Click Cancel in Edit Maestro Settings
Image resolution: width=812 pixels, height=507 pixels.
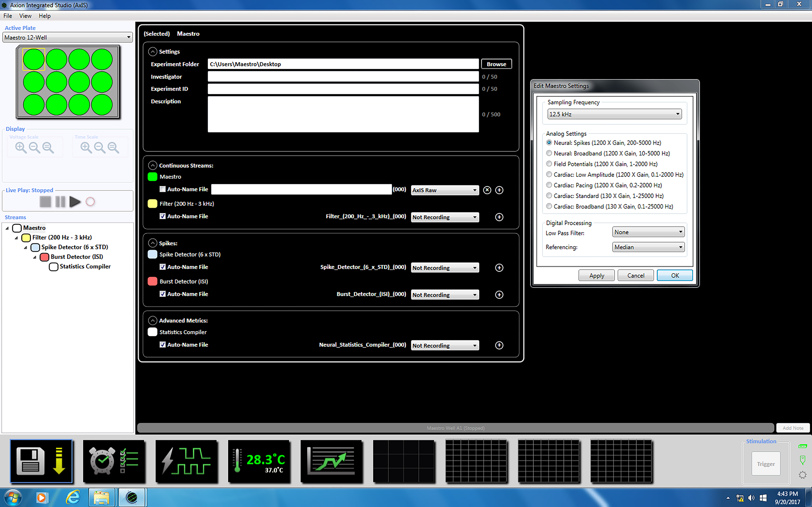(636, 275)
